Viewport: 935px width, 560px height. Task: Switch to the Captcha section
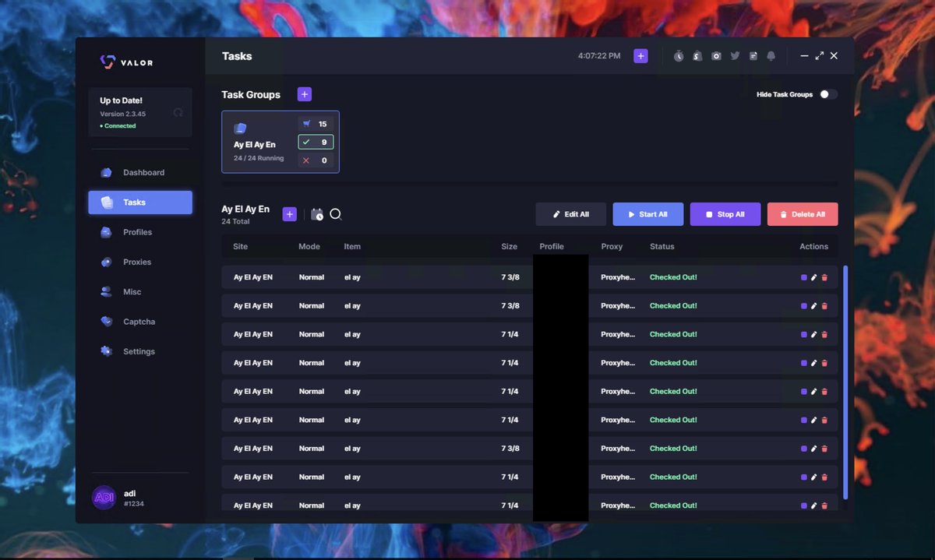[139, 321]
